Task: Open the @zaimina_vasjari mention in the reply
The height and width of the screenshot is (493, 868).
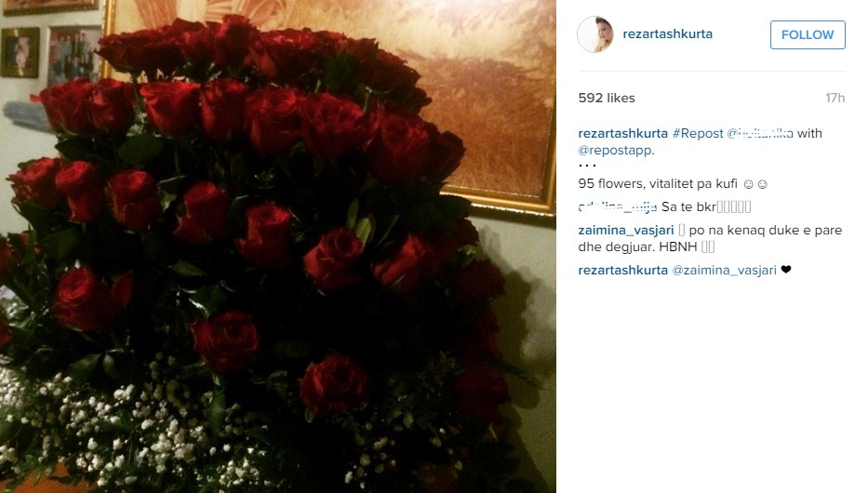Action: tap(724, 270)
